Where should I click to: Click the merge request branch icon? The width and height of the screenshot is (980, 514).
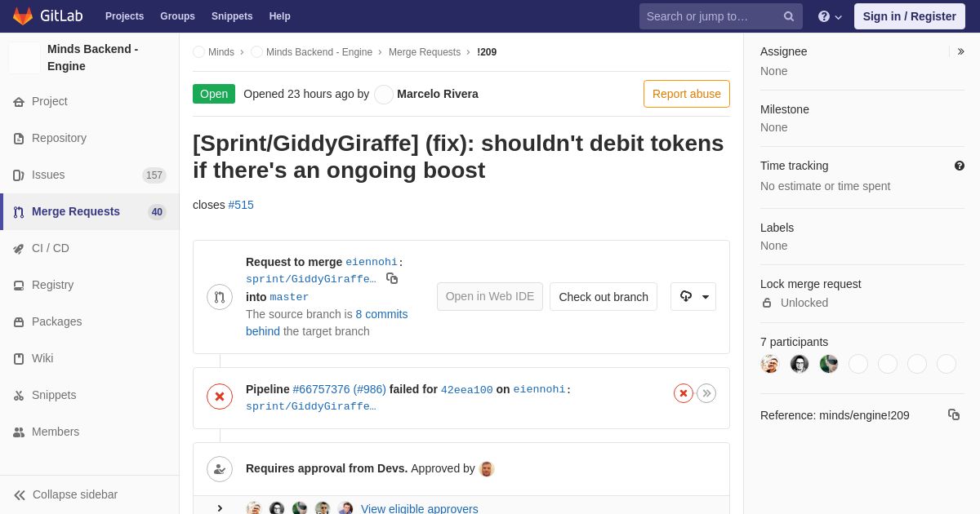tap(220, 297)
